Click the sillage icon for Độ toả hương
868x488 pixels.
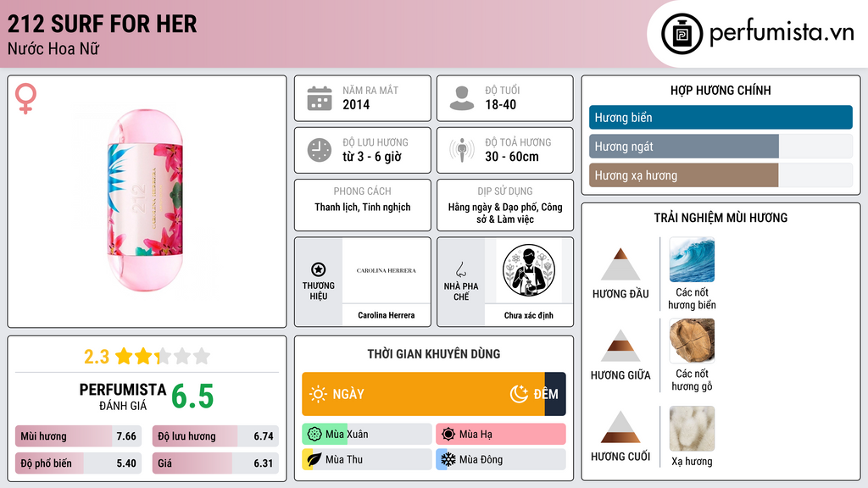point(462,150)
